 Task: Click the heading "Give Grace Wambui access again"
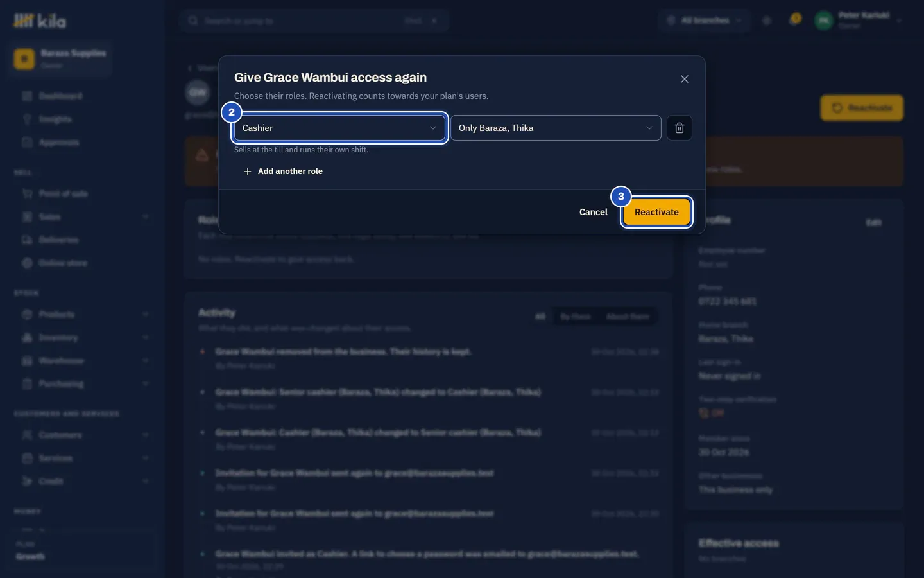(x=330, y=78)
